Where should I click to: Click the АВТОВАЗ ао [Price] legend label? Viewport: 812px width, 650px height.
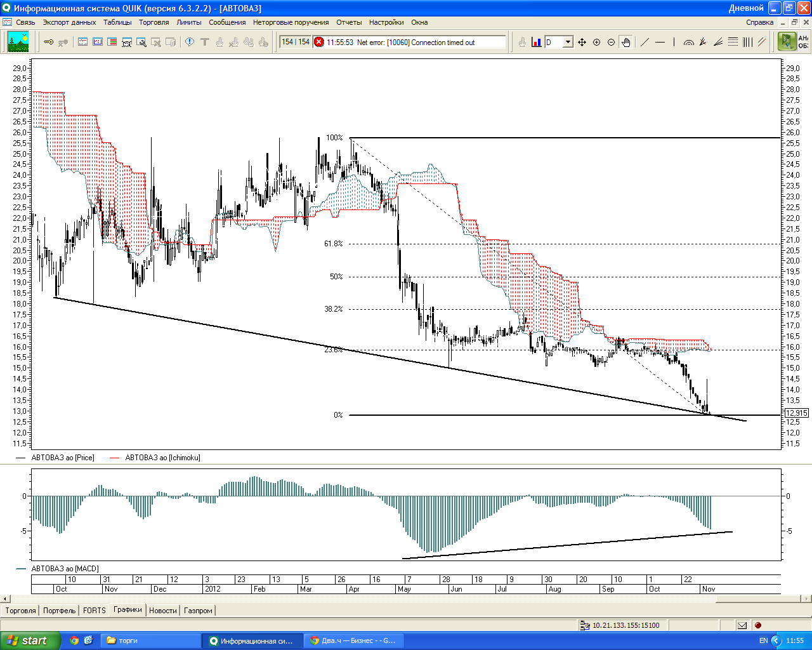click(x=63, y=458)
